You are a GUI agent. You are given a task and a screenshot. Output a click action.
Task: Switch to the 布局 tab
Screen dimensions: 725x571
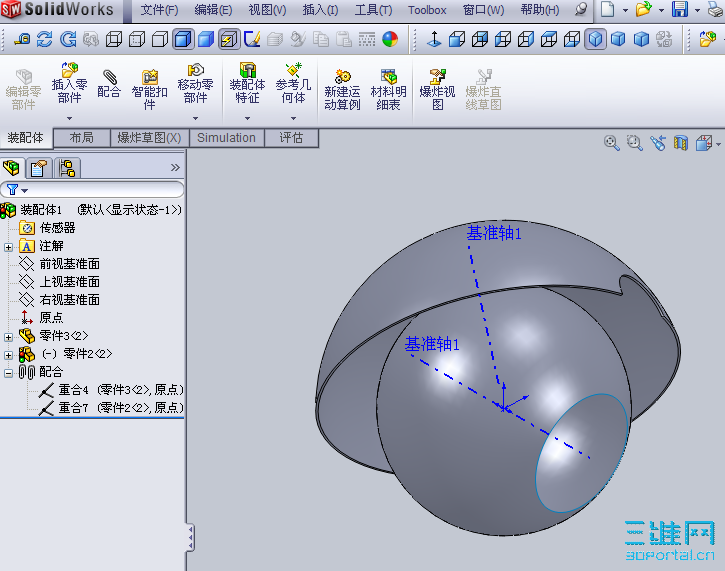coord(81,138)
